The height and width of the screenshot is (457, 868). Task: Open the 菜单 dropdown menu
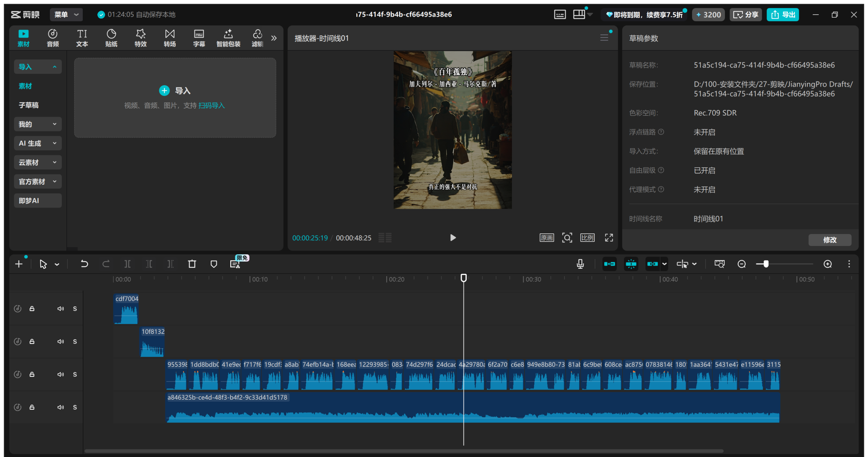click(x=66, y=15)
